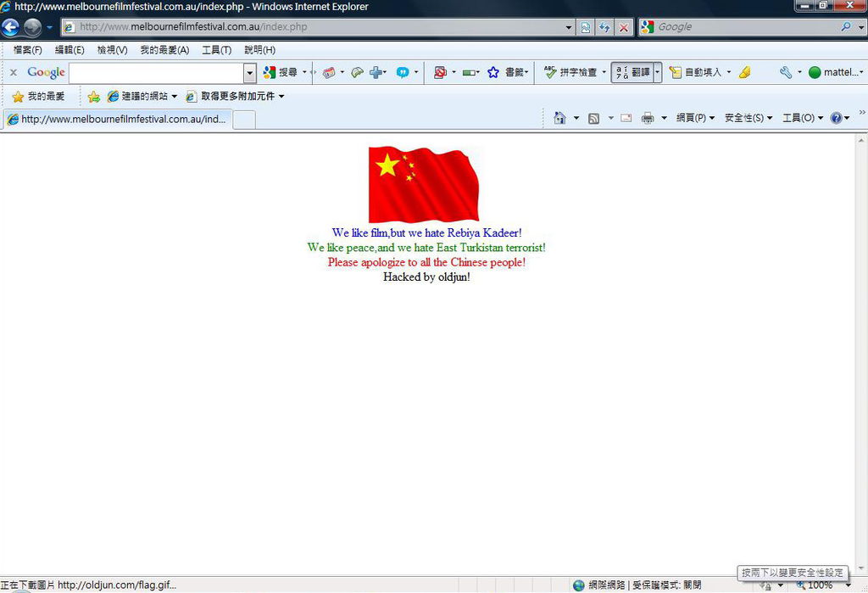Open the 安全性(S) safety dropdown menu
This screenshot has width=868, height=593.
click(x=748, y=118)
